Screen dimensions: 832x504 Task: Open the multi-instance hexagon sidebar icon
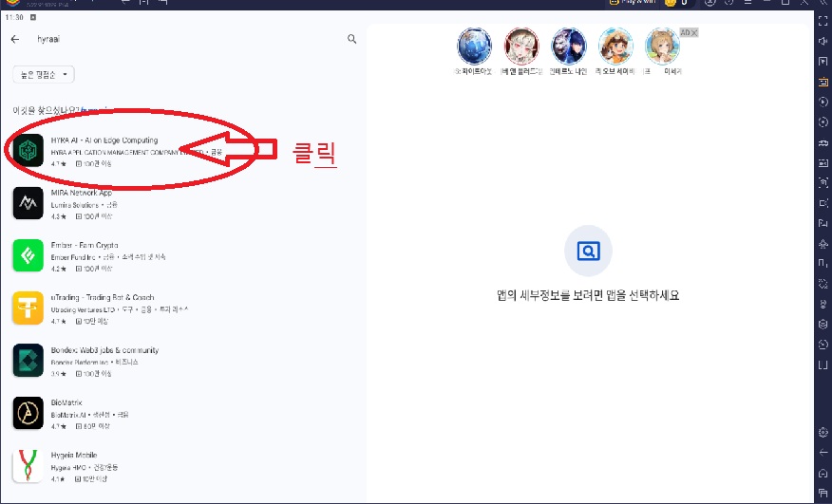823,325
